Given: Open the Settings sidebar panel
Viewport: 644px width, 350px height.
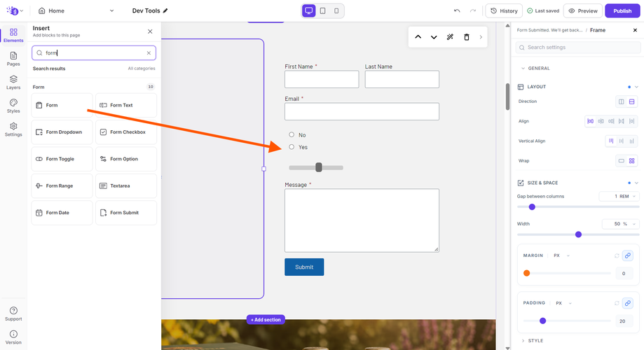Looking at the screenshot, I should [13, 129].
